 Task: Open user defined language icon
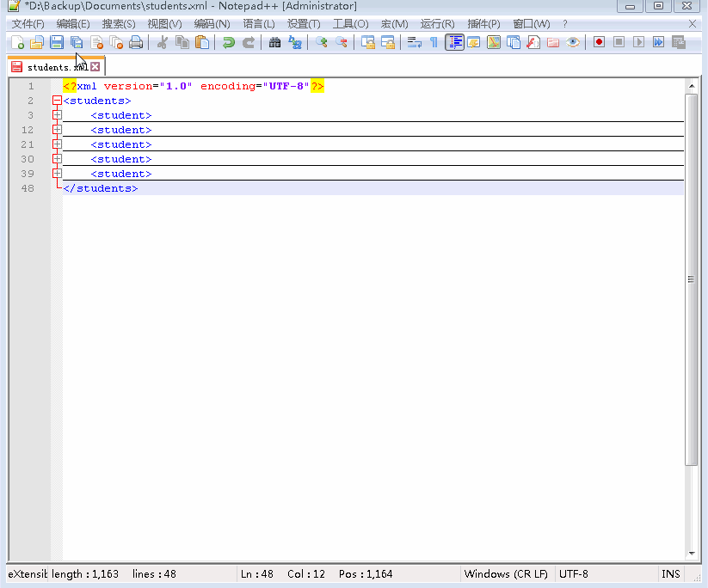(474, 42)
